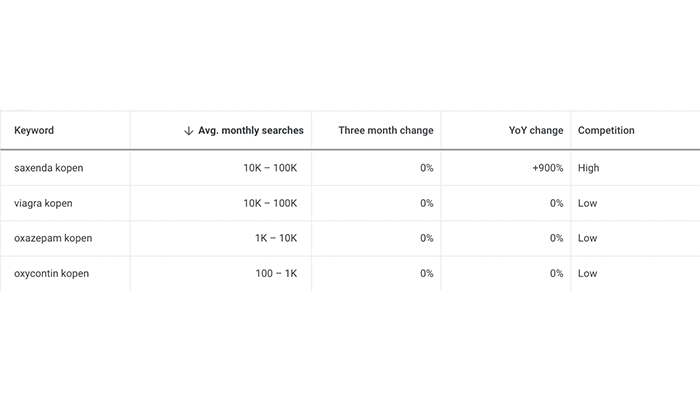Click YoY change 0% for oxycontin kopen
The width and height of the screenshot is (700, 400).
(x=556, y=273)
